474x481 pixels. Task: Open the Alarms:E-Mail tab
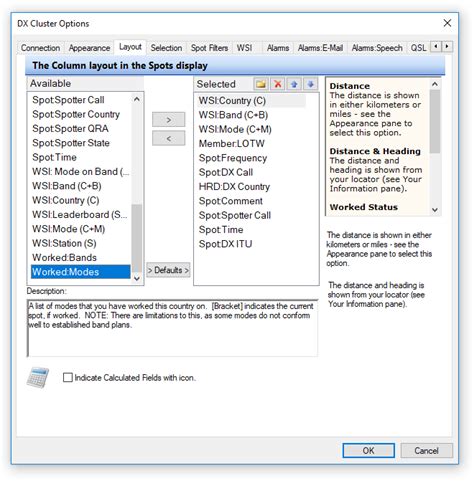click(320, 48)
